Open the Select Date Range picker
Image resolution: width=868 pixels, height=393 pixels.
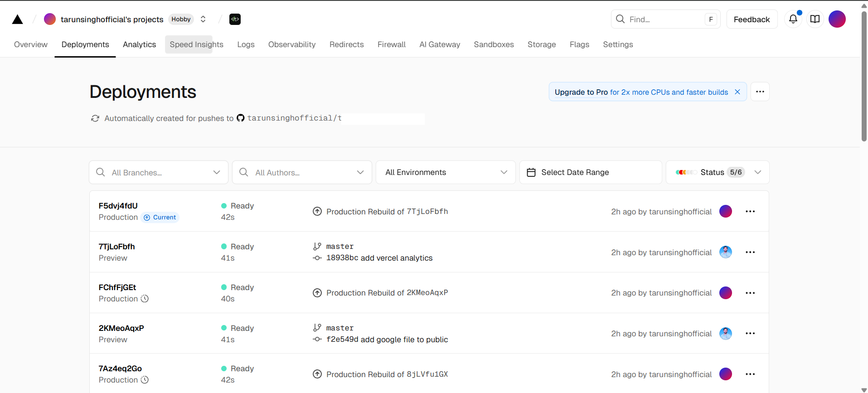[591, 172]
